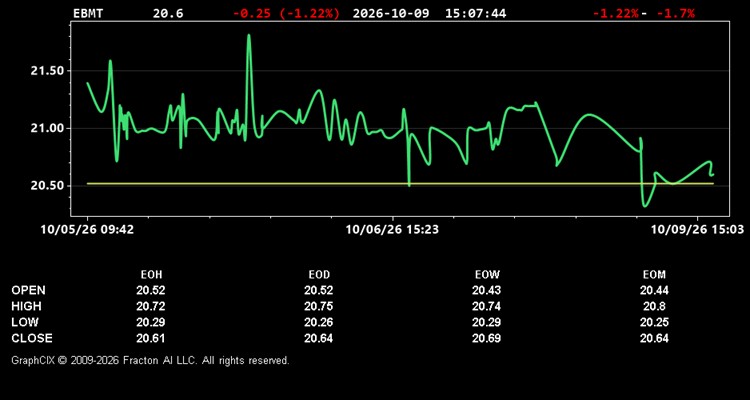Select the EOW high value 20.74
The height and width of the screenshot is (400, 750).
pyautogui.click(x=486, y=306)
